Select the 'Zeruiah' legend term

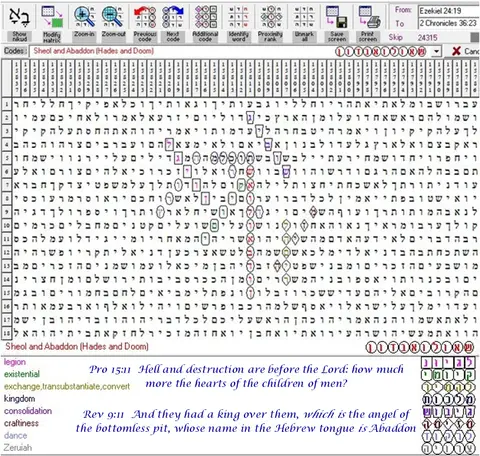(18, 447)
